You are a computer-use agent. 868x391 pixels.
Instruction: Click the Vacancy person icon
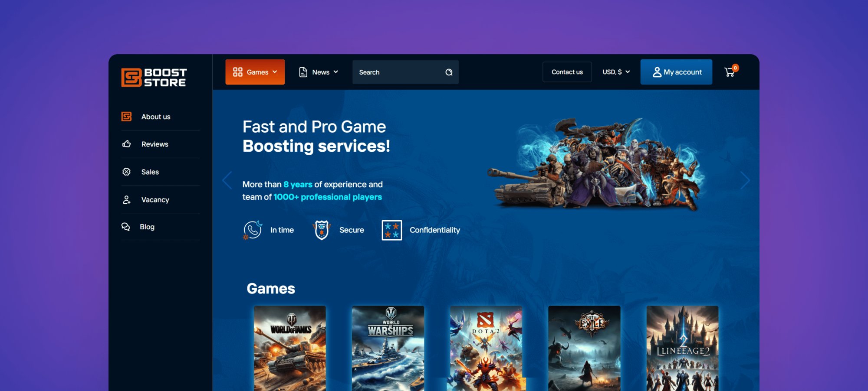(127, 200)
